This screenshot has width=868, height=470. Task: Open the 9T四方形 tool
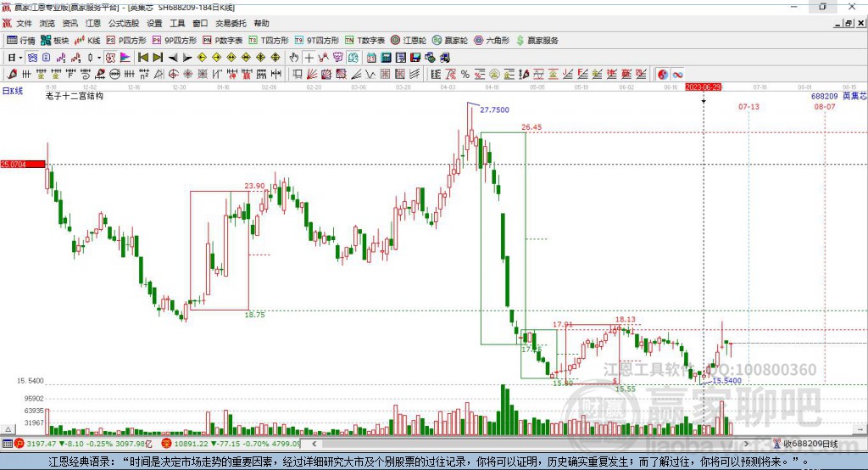[x=317, y=41]
